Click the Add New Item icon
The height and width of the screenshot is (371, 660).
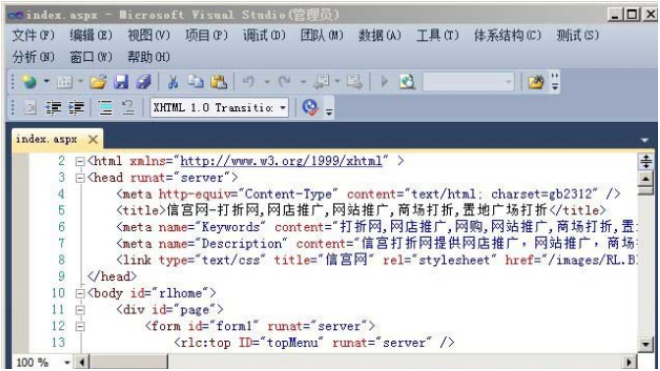tap(64, 82)
